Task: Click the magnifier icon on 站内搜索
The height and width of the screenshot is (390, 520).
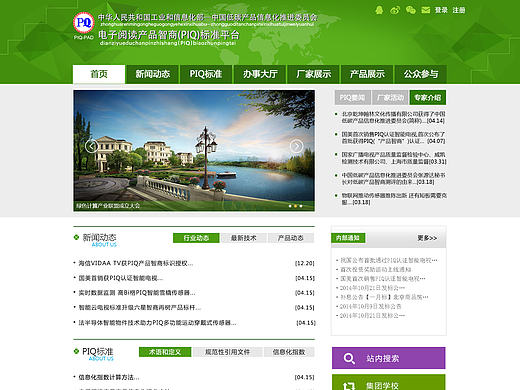Action: click(349, 358)
